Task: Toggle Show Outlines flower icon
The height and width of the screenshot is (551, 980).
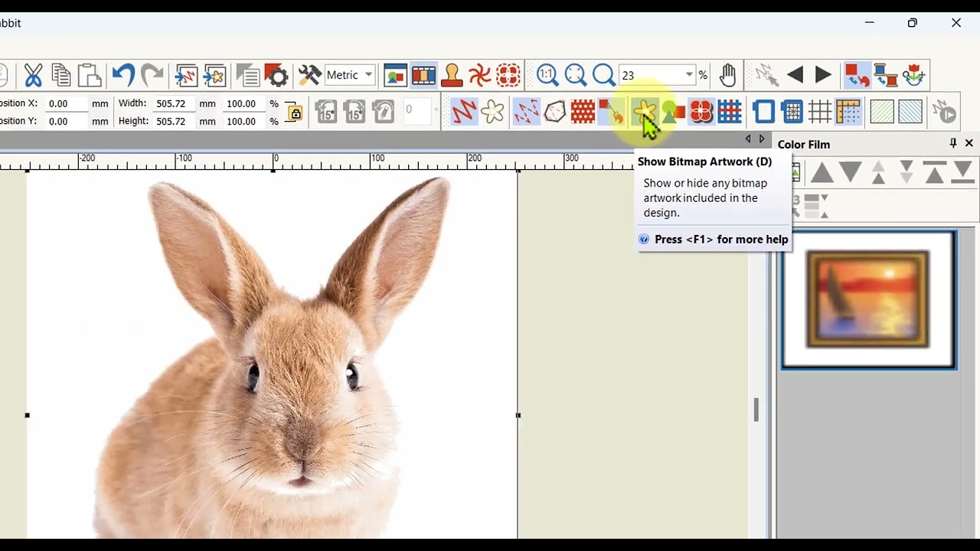Action: [x=493, y=112]
